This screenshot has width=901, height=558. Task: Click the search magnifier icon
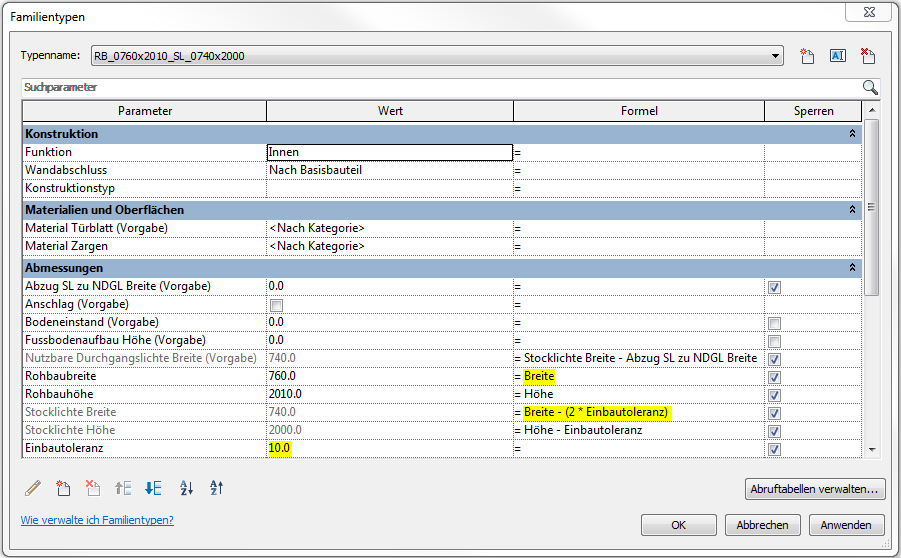coord(870,88)
